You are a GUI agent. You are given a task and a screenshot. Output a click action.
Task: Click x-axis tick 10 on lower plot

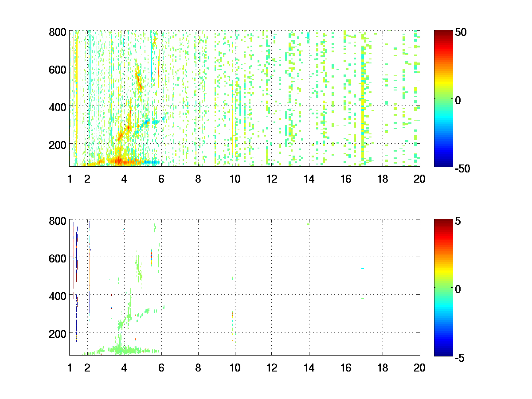[235, 368]
